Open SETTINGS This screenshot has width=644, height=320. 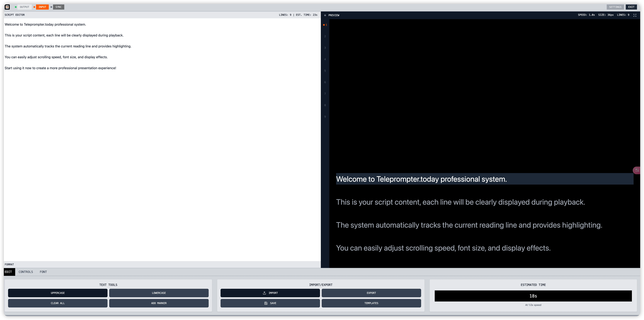click(x=615, y=7)
